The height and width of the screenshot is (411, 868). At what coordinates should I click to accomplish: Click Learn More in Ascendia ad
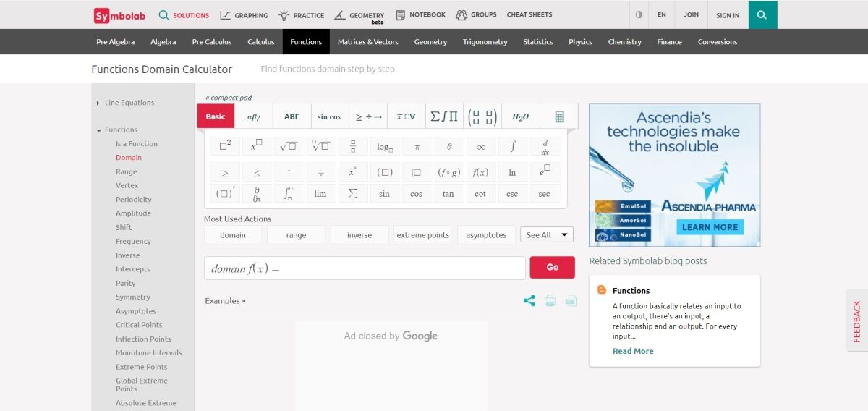(710, 226)
